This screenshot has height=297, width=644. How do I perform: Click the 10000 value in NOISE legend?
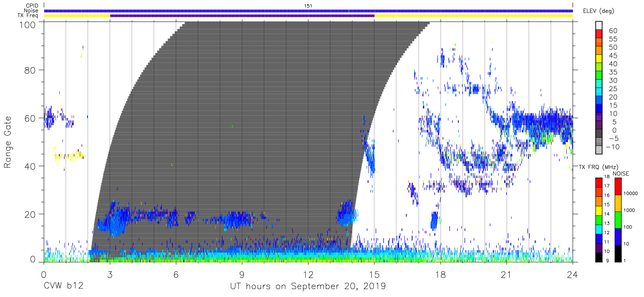(631, 194)
